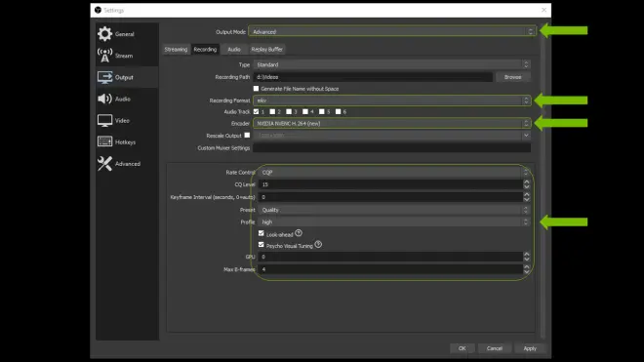Enable audio track 2 checkbox
This screenshot has width=644, height=362.
pyautogui.click(x=272, y=111)
